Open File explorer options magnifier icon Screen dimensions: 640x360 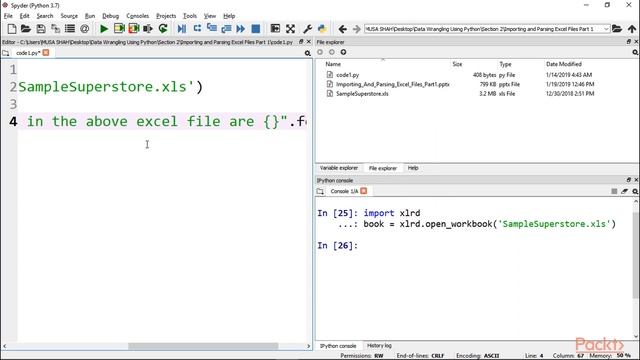pyautogui.click(x=635, y=52)
